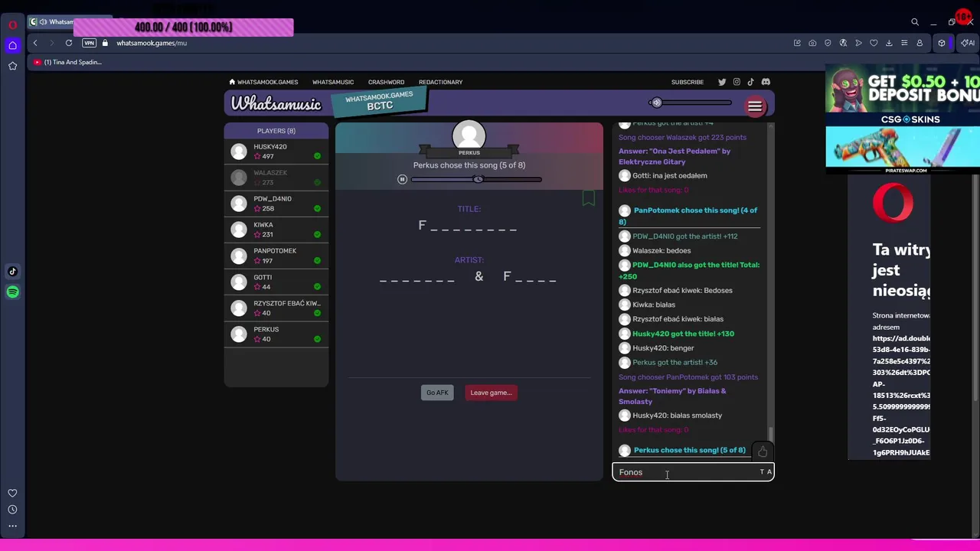Open the sidebar bookmarks star
Image resolution: width=980 pixels, height=551 pixels.
(x=12, y=66)
